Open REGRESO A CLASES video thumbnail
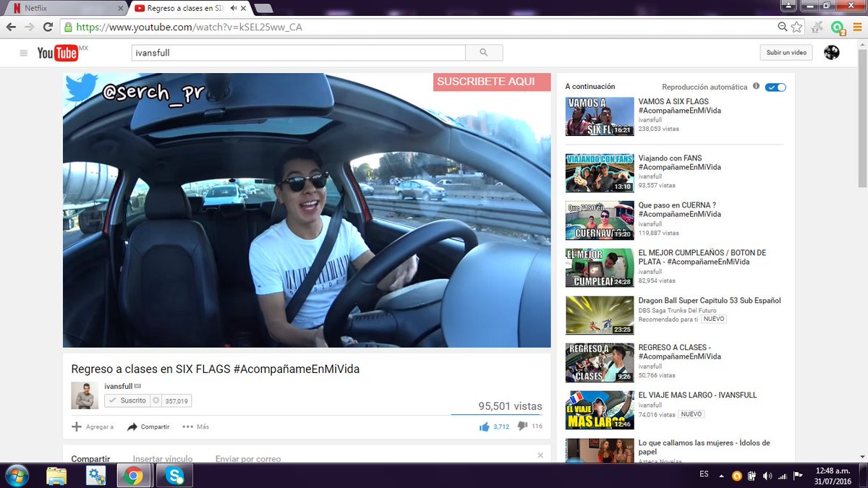The width and height of the screenshot is (868, 488). pos(600,363)
